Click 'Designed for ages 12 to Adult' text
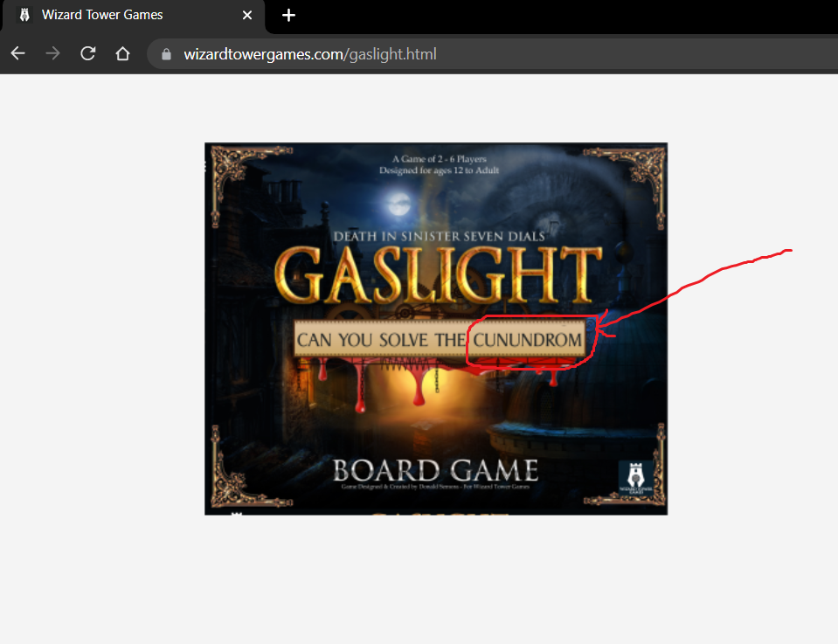Screen dimensions: 838x644 440,170
